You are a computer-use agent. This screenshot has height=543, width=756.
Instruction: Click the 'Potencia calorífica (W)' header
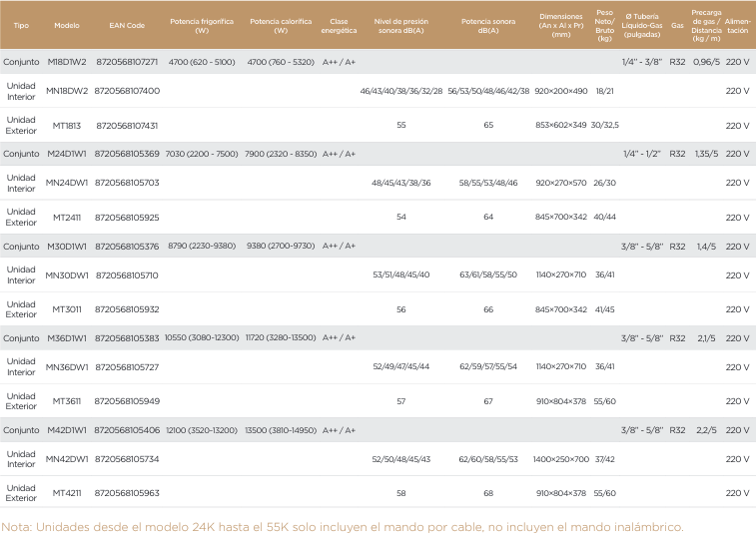click(281, 26)
